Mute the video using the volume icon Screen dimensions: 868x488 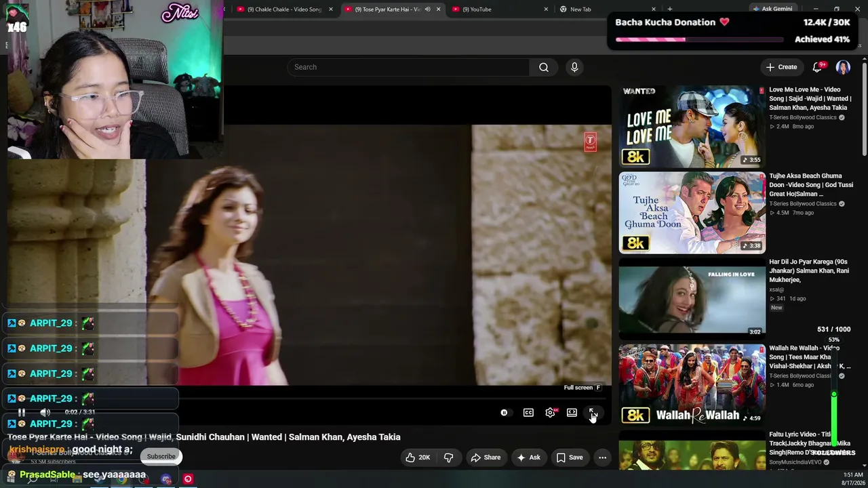click(45, 412)
